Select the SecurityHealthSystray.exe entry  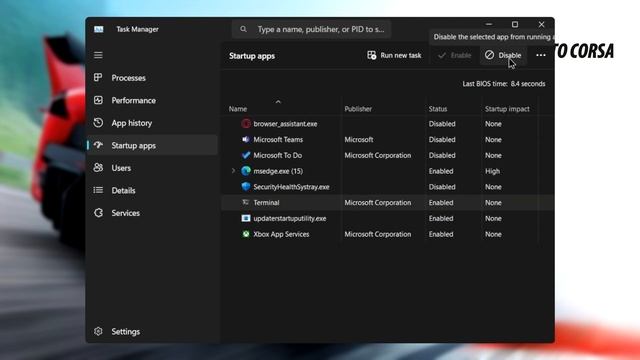(x=291, y=187)
